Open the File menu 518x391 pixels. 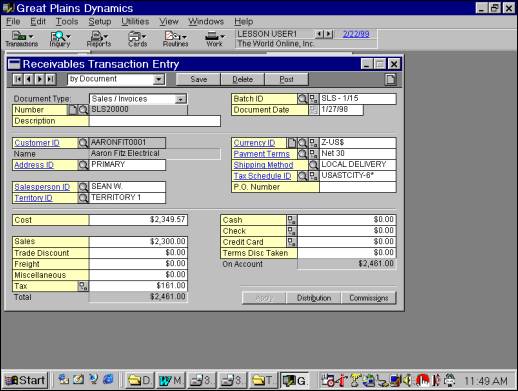[x=13, y=22]
